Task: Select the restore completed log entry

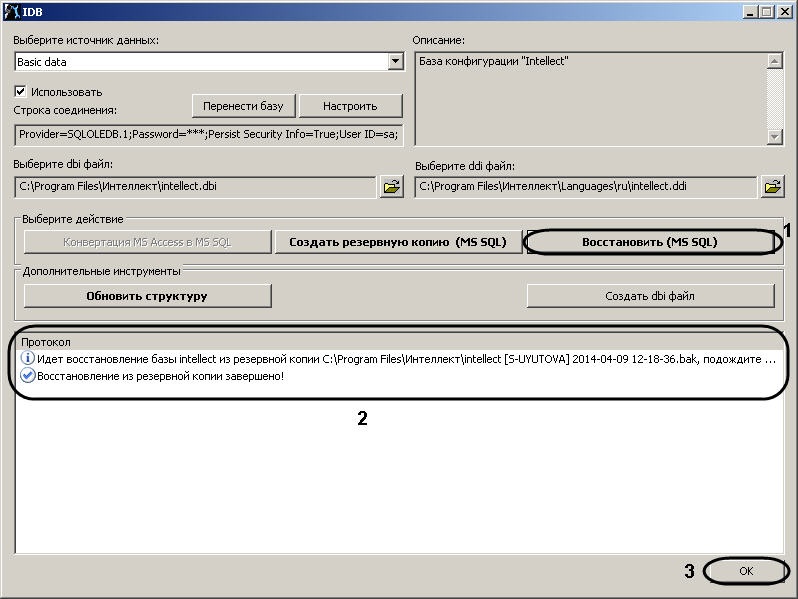Action: click(160, 376)
